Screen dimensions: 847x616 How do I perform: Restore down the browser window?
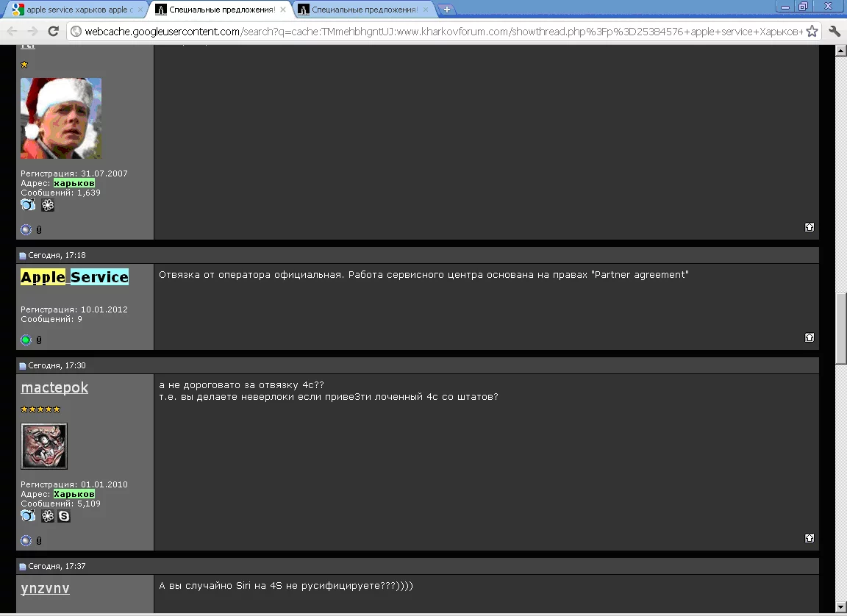(804, 7)
